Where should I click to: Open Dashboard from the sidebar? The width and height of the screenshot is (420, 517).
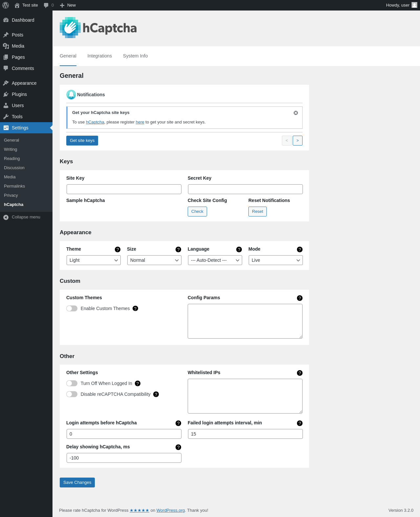pos(26,20)
